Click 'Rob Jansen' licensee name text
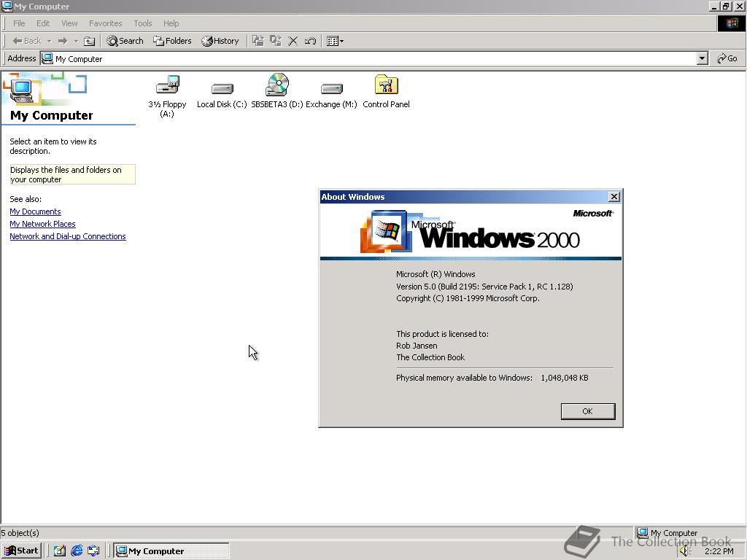This screenshot has width=747, height=560. 417,346
